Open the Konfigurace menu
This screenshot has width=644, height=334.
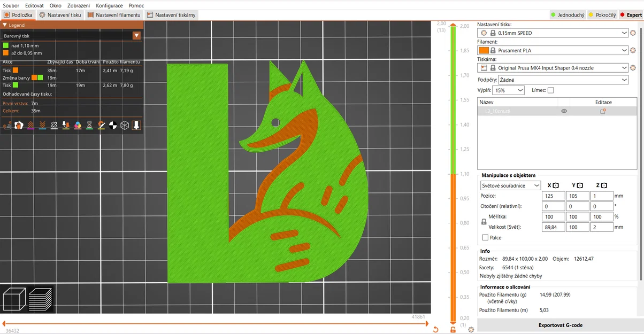[110, 5]
